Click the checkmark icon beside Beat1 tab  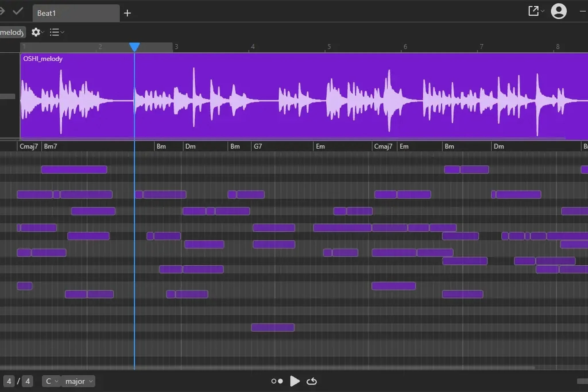pos(18,11)
